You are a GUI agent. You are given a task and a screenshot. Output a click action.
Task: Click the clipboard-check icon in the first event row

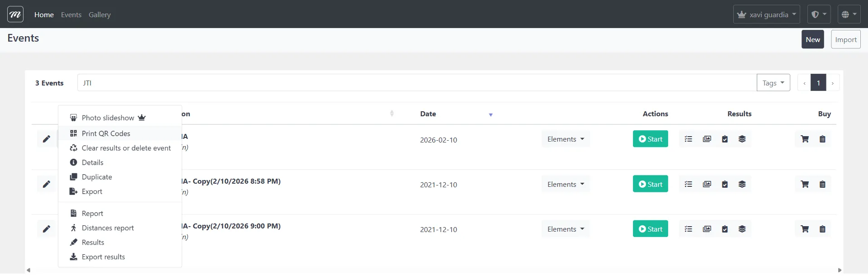[x=725, y=139]
